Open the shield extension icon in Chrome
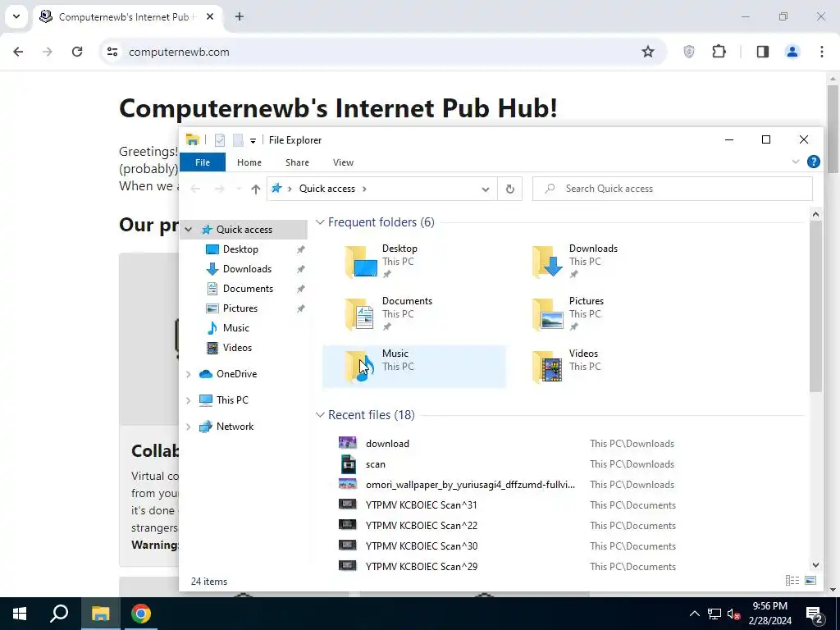This screenshot has width=840, height=630. pyautogui.click(x=689, y=52)
